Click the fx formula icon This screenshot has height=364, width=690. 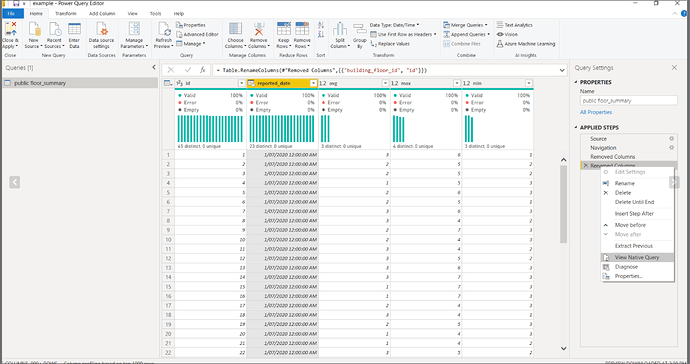[x=202, y=70]
